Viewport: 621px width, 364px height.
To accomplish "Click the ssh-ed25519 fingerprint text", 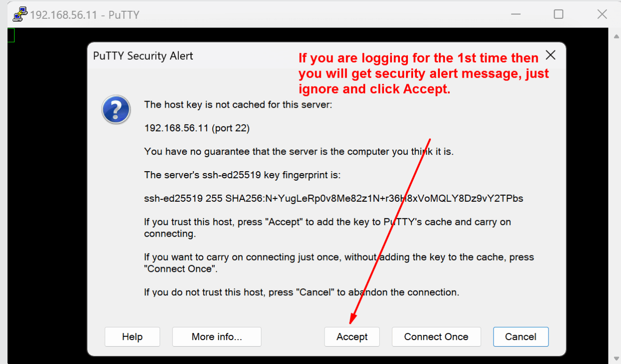I will 334,198.
